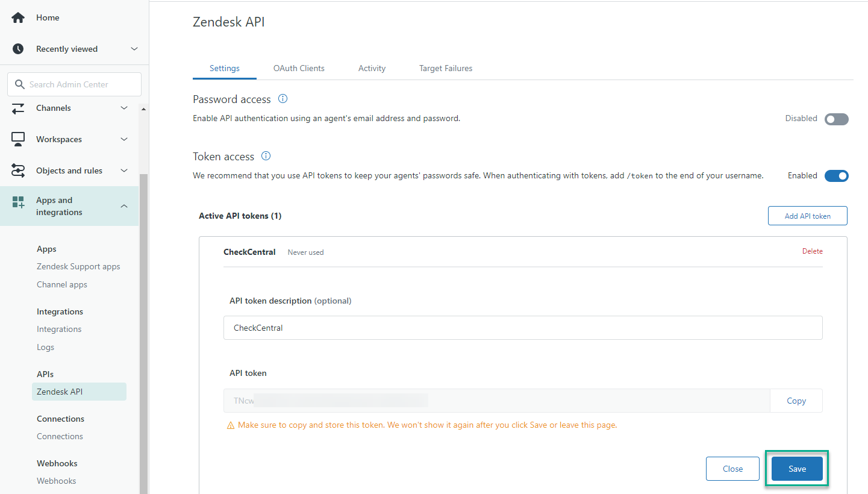Expand the Recently viewed section
The width and height of the screenshot is (868, 494).
134,49
